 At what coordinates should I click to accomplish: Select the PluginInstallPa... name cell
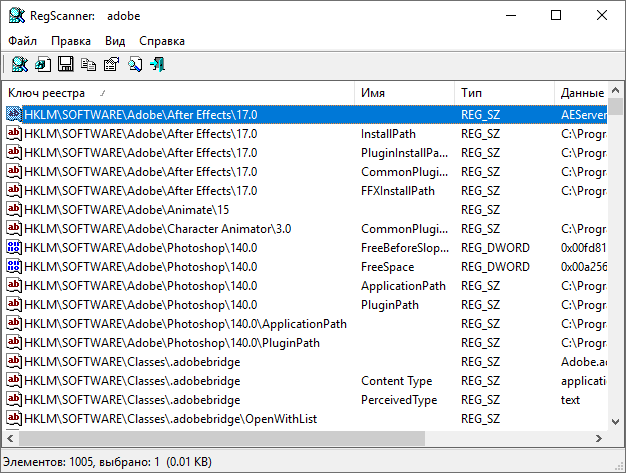(x=404, y=153)
